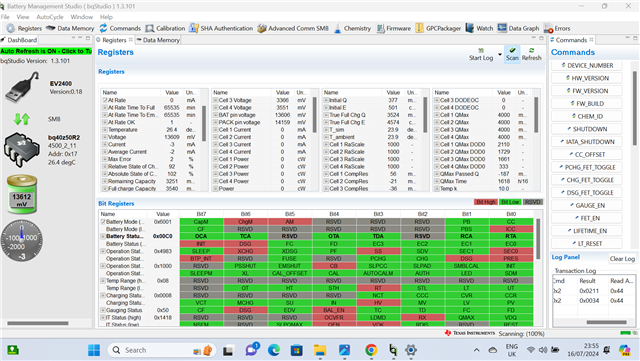Open Chrome from the taskbar

click(x=371, y=350)
